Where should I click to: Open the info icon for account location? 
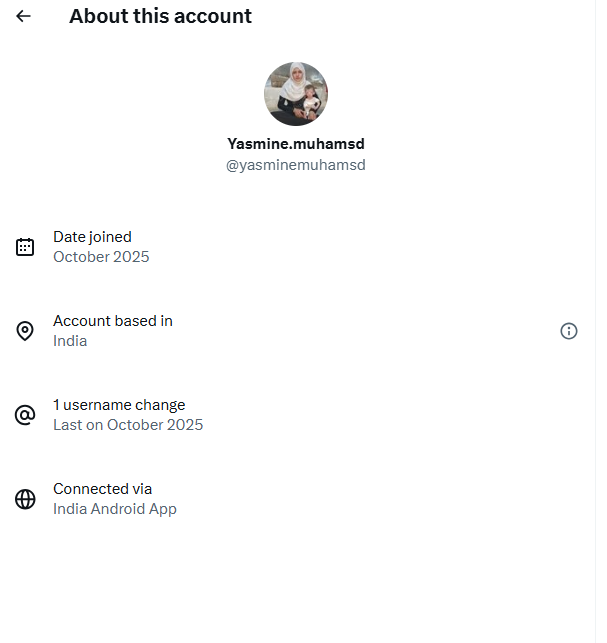click(x=569, y=331)
